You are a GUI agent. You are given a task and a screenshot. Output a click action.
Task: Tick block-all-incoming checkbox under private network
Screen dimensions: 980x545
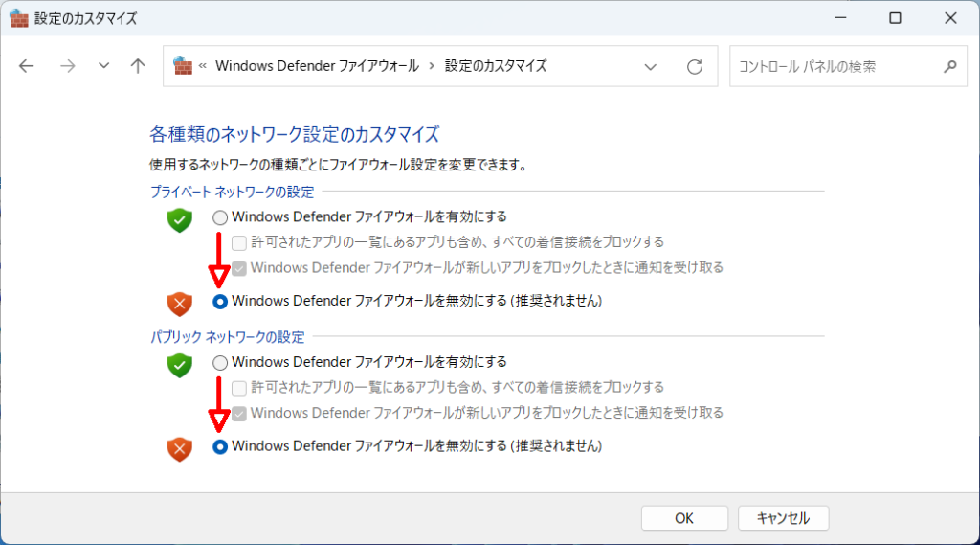(x=238, y=242)
